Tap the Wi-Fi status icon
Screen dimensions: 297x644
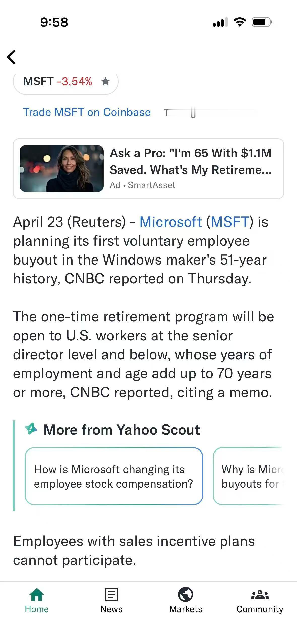tap(240, 22)
